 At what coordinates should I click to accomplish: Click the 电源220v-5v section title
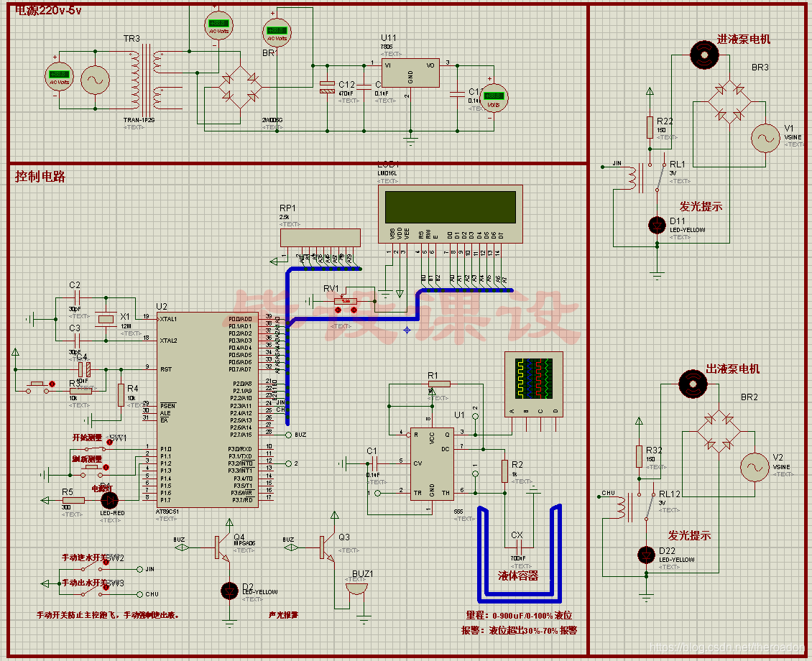tap(47, 10)
